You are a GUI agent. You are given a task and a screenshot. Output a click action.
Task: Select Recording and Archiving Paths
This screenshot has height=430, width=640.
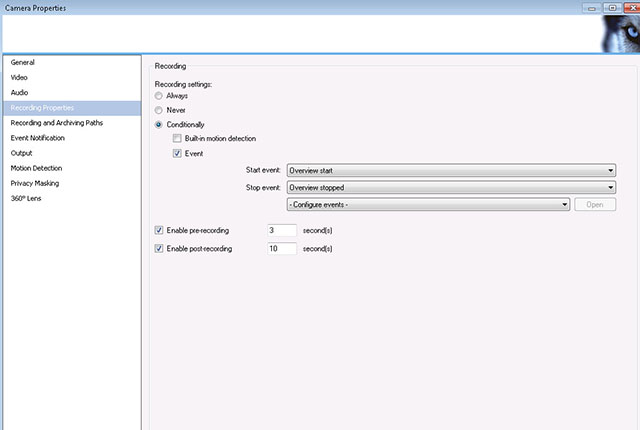pyautogui.click(x=54, y=122)
